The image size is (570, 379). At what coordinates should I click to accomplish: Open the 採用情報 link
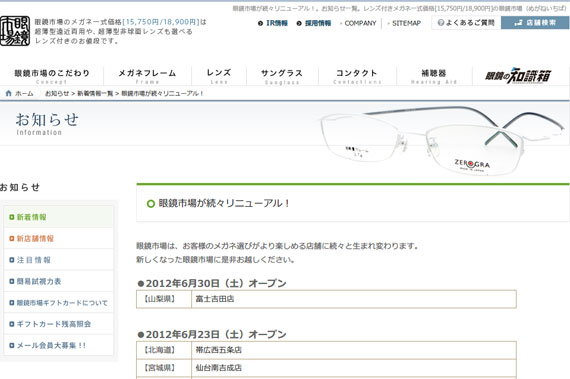pyautogui.click(x=318, y=23)
